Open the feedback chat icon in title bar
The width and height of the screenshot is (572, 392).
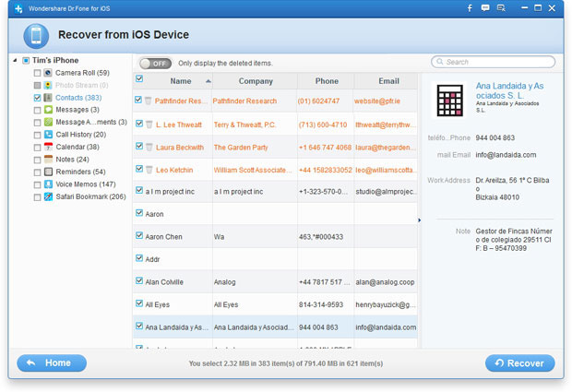485,8
